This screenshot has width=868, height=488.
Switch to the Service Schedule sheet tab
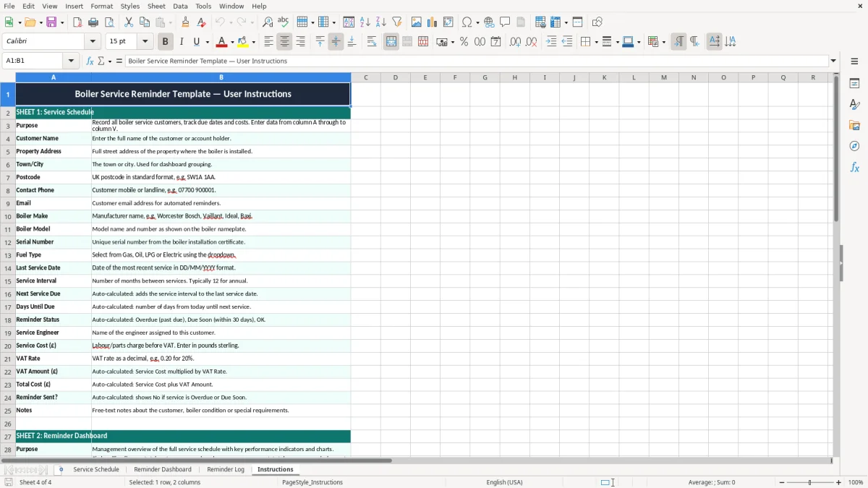pos(96,469)
